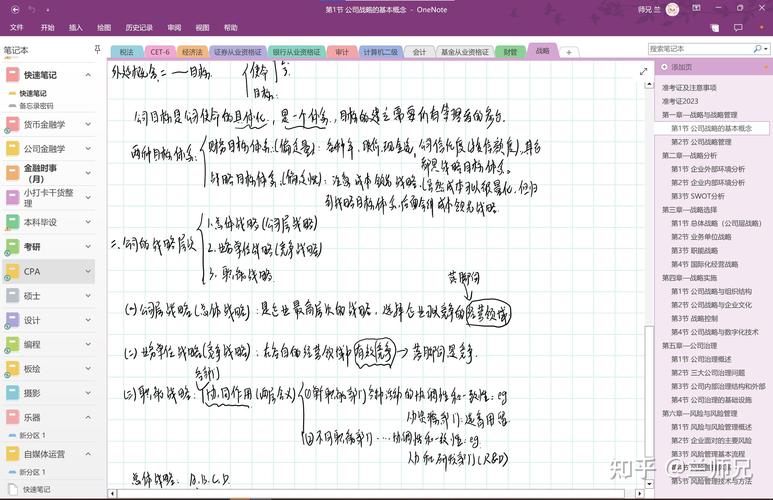This screenshot has height=500, width=773.
Task: Collapse the 自媒体运营 notebook chevron
Action: click(x=88, y=454)
